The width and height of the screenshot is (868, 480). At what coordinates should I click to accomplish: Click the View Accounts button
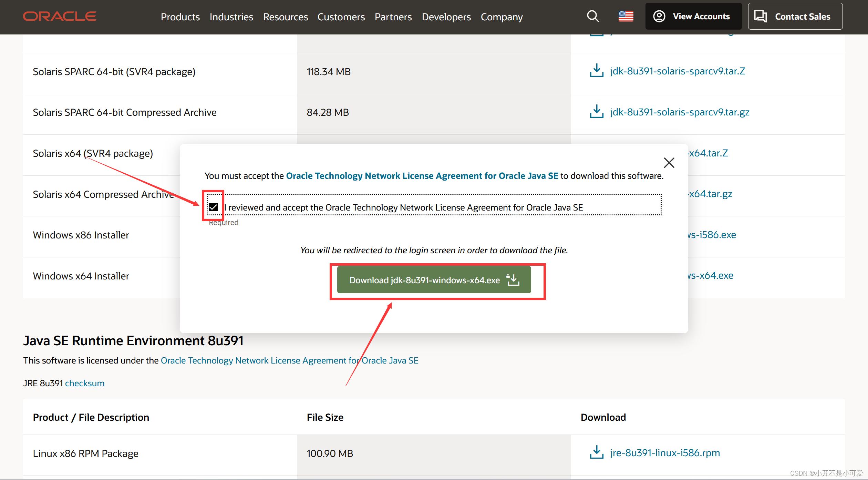point(693,17)
